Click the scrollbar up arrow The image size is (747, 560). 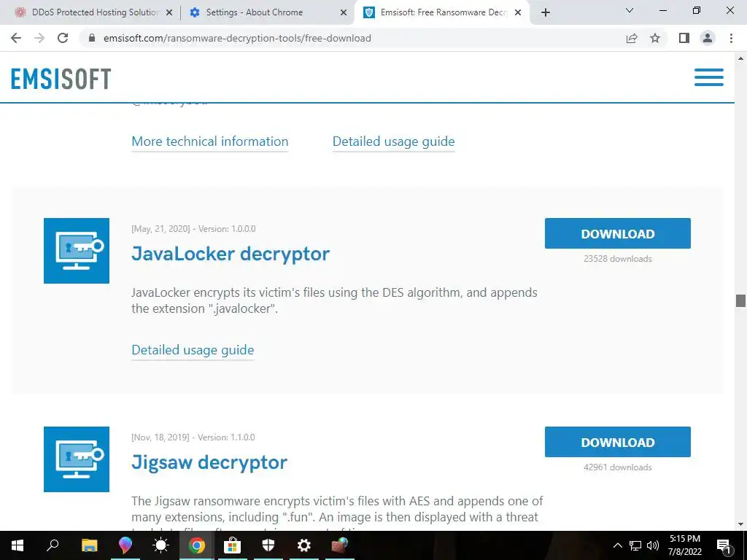click(740, 58)
